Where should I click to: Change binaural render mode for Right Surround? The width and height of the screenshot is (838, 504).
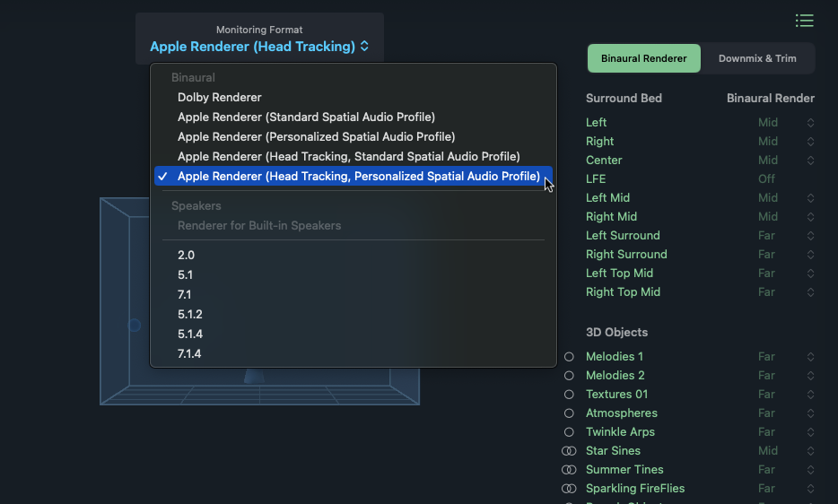point(810,255)
